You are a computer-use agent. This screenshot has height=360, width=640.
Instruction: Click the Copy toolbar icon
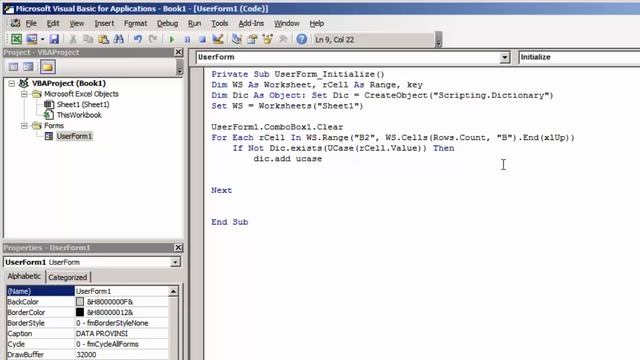point(88,39)
